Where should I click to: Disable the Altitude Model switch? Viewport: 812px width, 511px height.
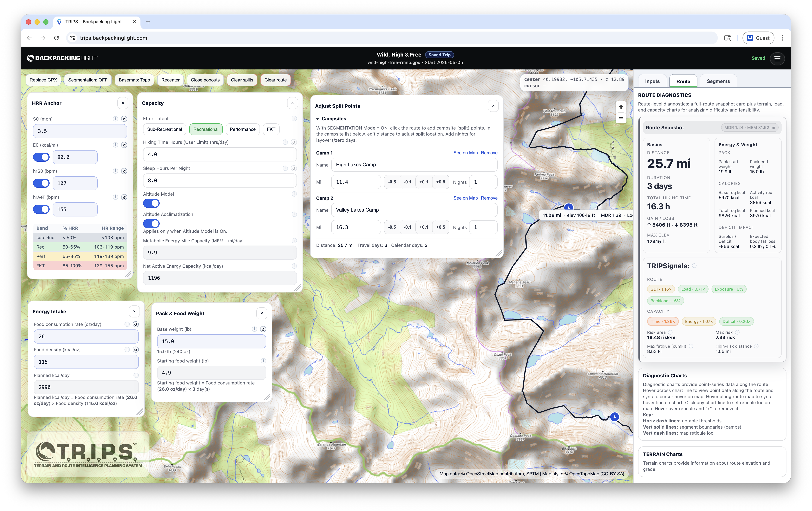[151, 203]
